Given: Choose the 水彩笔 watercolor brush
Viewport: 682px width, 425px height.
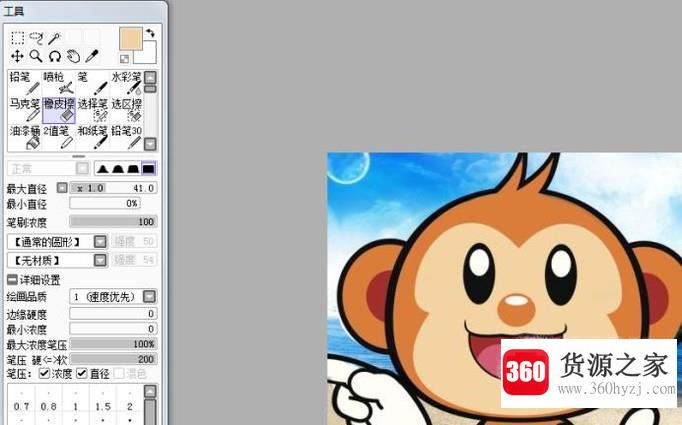Looking at the screenshot, I should (126, 83).
